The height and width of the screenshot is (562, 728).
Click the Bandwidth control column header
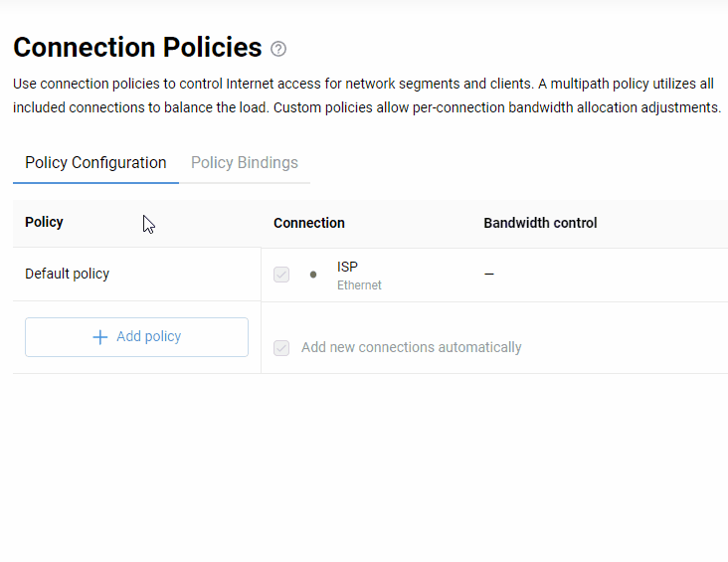tap(540, 223)
